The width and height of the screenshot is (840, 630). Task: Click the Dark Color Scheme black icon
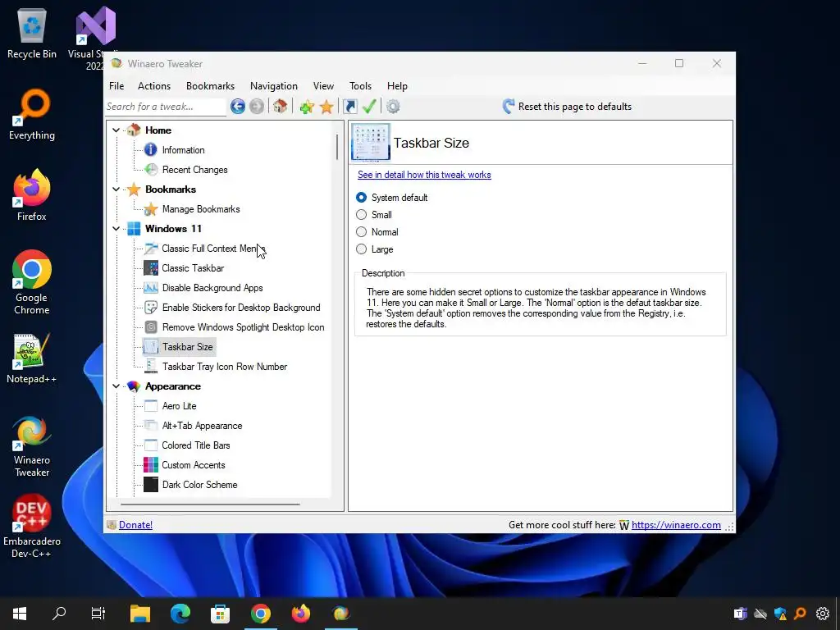point(151,485)
